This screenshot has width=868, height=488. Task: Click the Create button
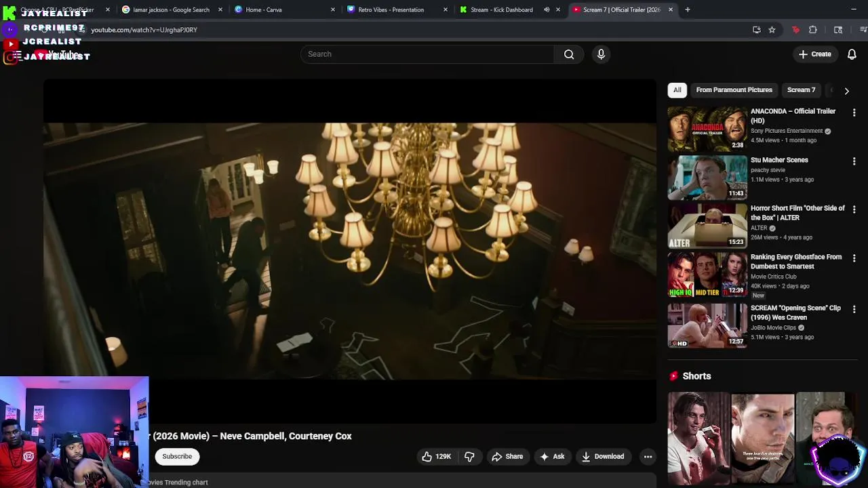[815, 54]
